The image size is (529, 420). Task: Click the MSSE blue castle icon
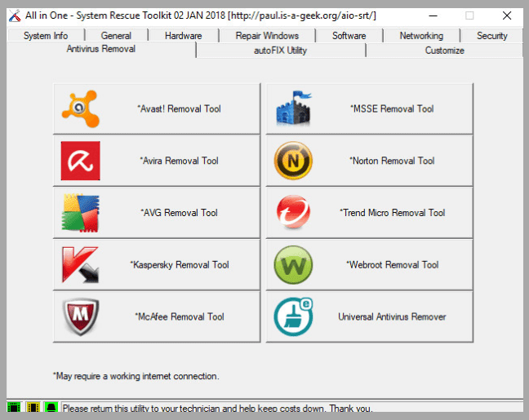pyautogui.click(x=294, y=108)
